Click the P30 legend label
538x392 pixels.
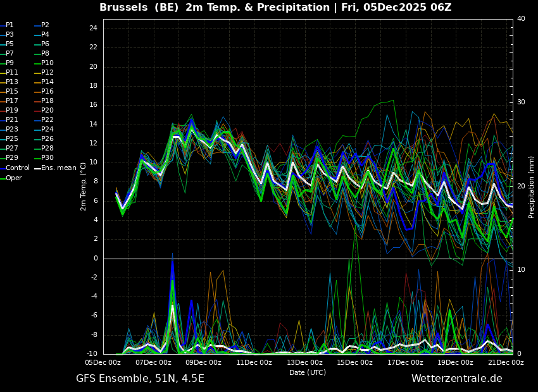point(45,157)
